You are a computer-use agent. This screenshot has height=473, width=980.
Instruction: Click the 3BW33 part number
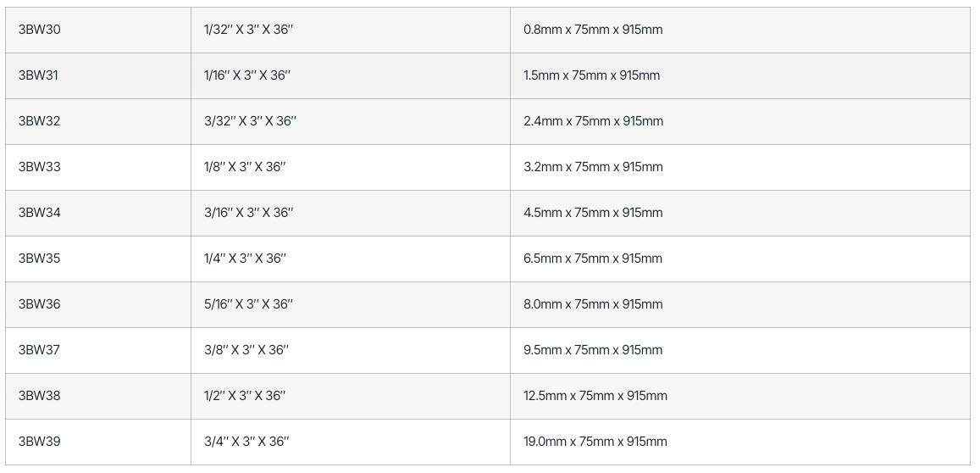(x=40, y=167)
